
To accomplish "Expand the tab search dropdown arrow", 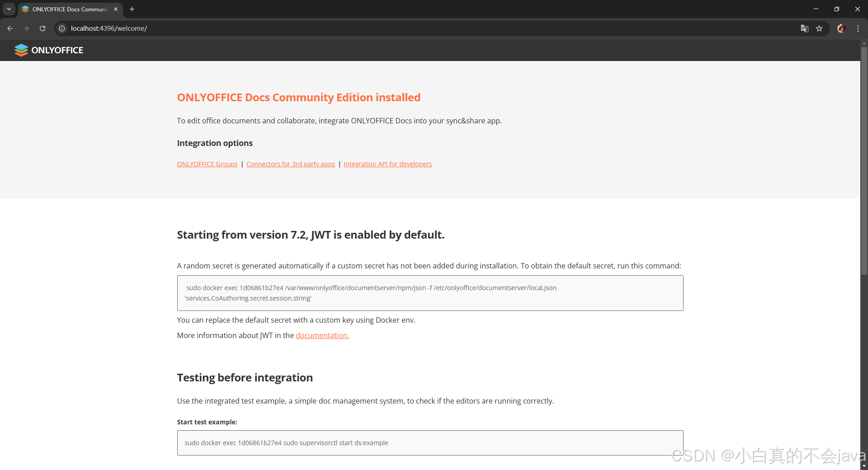I will coord(9,9).
